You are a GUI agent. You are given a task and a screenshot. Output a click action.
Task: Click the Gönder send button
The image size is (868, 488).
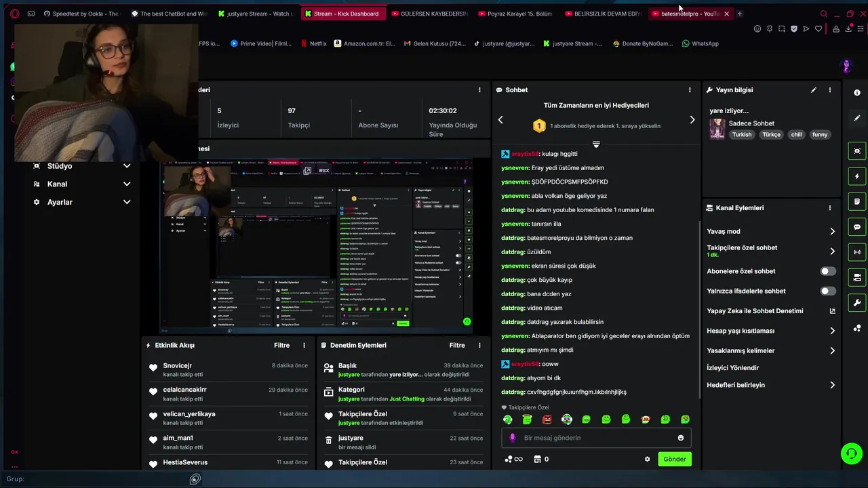point(674,459)
